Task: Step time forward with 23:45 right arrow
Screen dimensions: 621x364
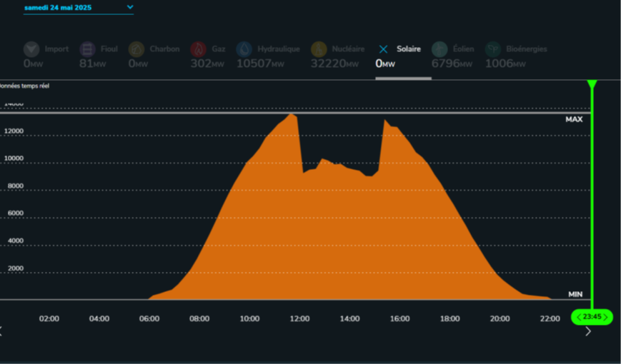Action: (x=605, y=317)
